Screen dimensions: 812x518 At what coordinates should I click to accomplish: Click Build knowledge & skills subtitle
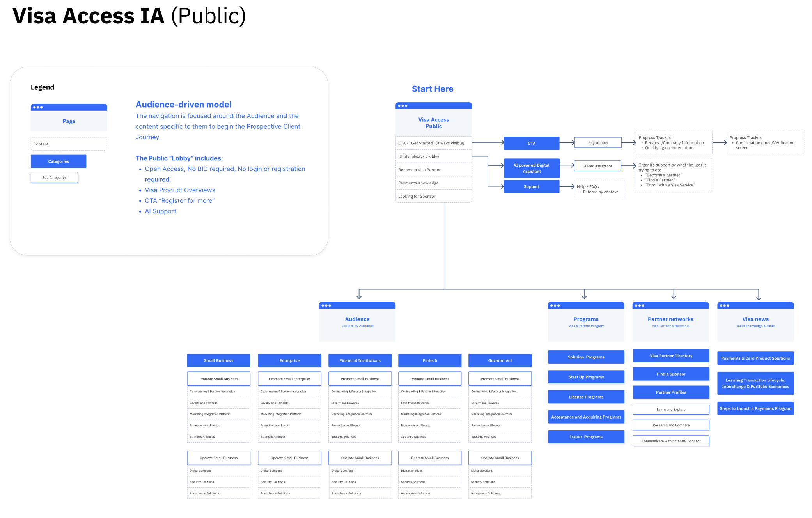755,326
